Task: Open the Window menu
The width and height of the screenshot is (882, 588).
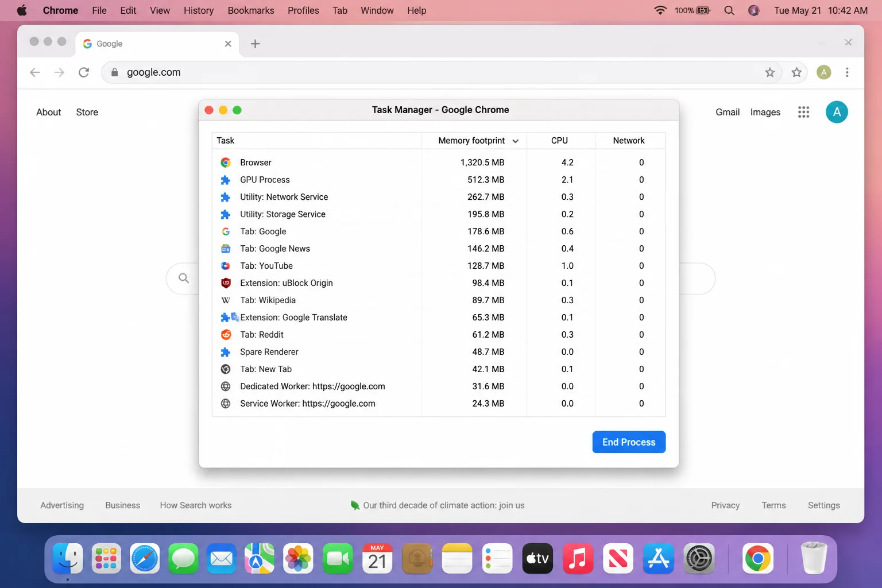Action: coord(377,10)
